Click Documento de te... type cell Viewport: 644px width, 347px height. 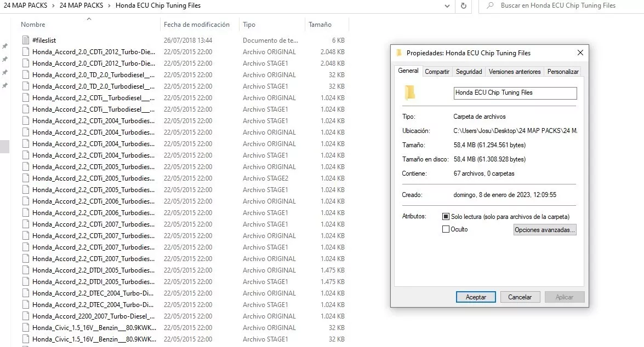pyautogui.click(x=270, y=40)
